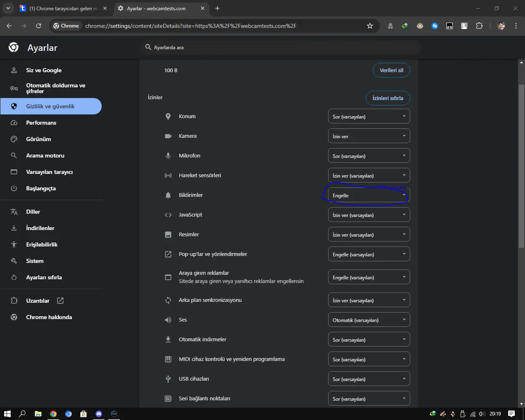Image resolution: width=525 pixels, height=420 pixels.
Task: Click the search magnifier icon in Ayarlar
Action: 148,47
